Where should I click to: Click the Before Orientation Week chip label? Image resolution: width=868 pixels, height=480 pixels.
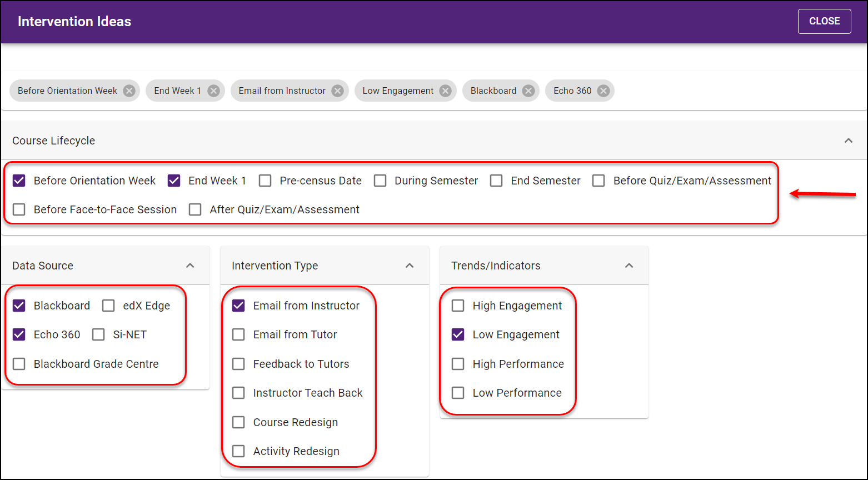67,91
